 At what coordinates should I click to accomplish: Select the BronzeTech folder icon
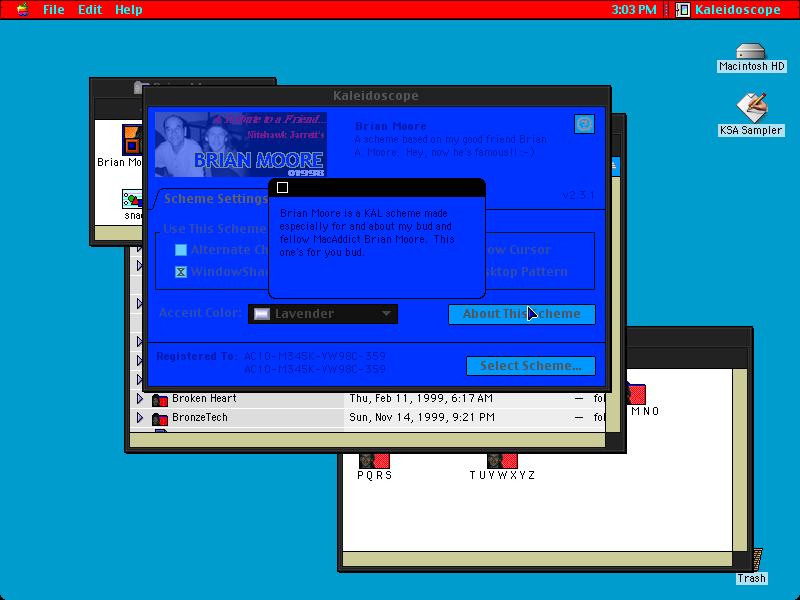tap(160, 419)
